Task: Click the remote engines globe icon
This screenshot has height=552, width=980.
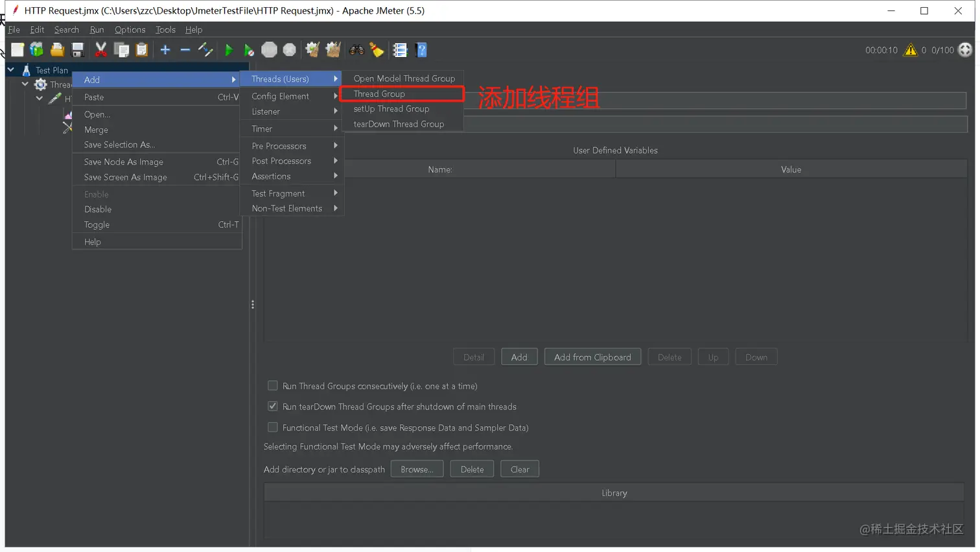Action: [x=965, y=50]
